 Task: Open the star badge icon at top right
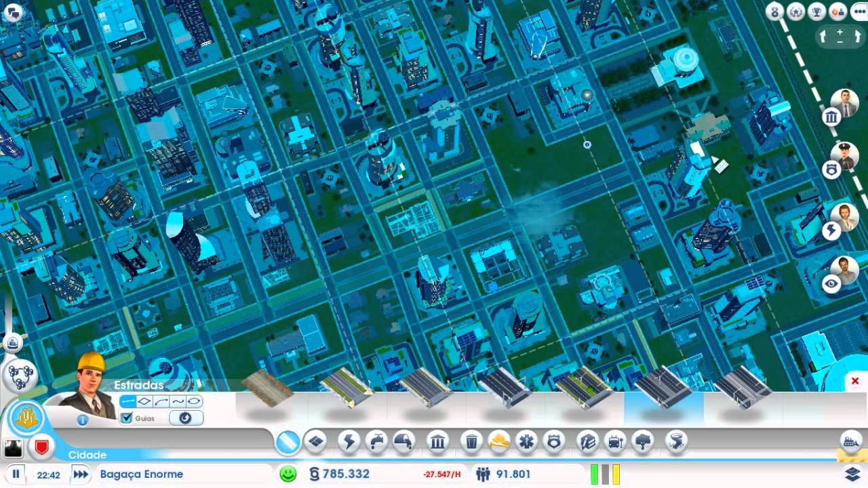pos(796,11)
